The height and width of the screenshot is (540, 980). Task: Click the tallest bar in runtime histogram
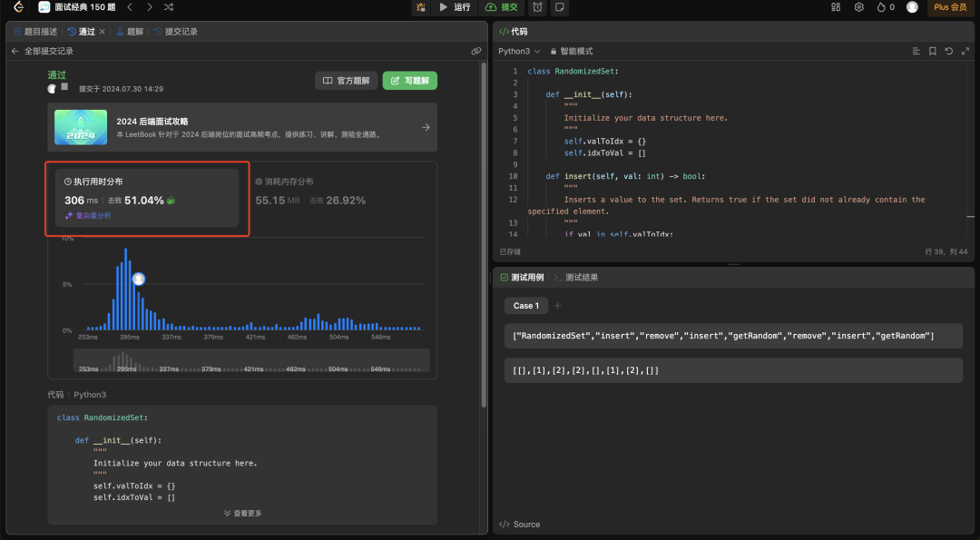[x=125, y=289]
